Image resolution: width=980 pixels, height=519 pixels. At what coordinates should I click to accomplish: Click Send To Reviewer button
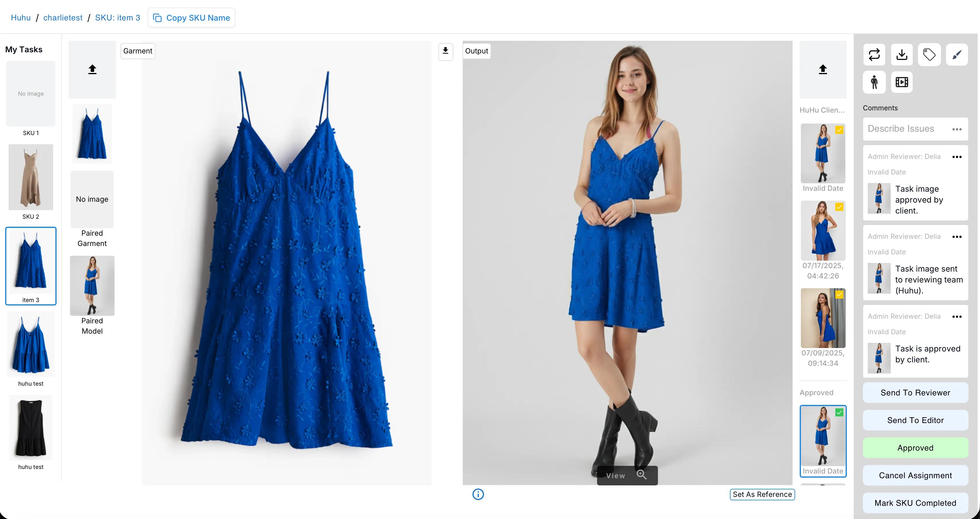915,393
